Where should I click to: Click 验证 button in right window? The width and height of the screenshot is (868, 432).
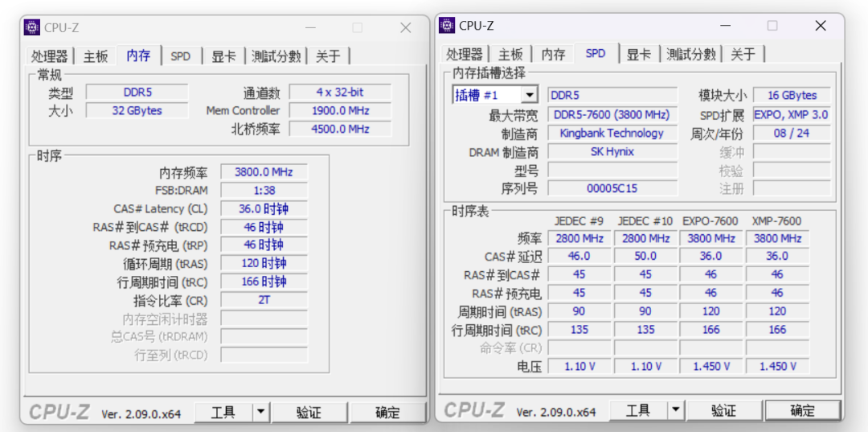pyautogui.click(x=724, y=410)
